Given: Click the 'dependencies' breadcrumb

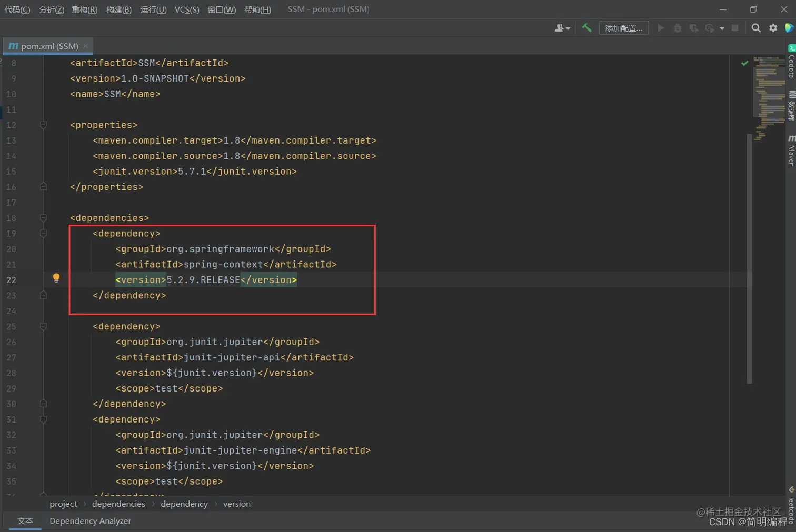Looking at the screenshot, I should pos(118,504).
